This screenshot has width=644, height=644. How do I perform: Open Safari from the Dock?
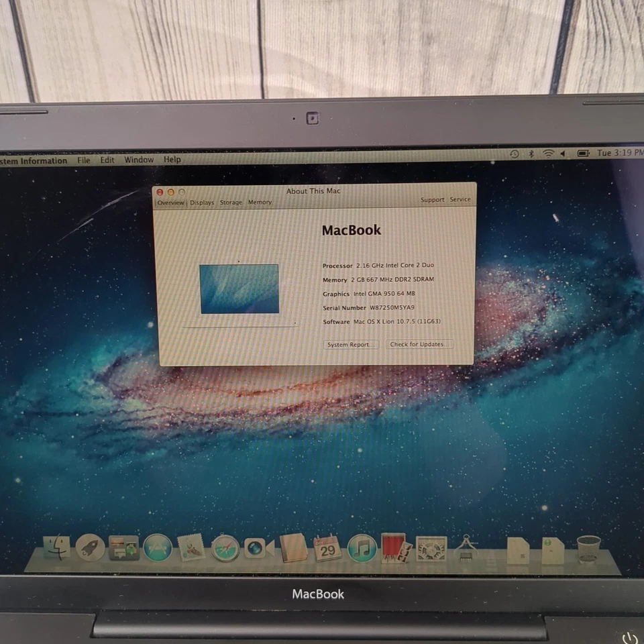click(224, 549)
